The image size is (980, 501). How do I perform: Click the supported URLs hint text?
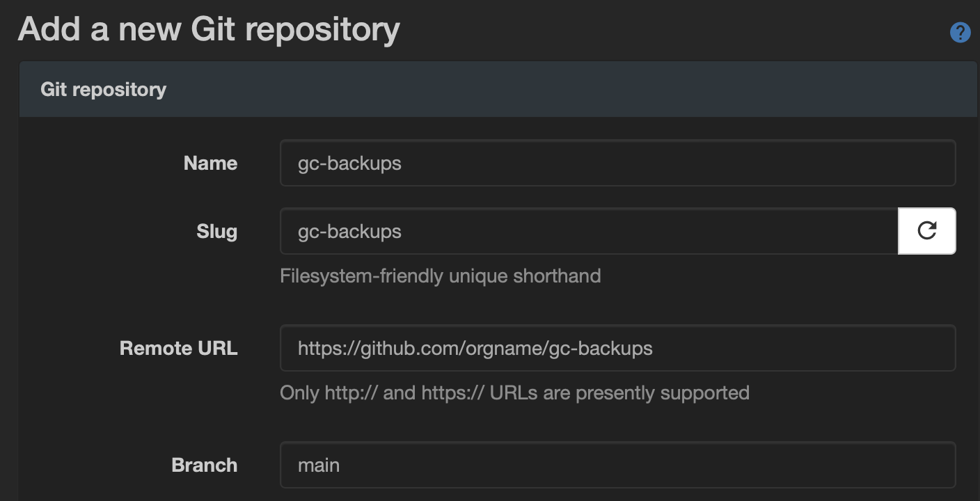[514, 393]
